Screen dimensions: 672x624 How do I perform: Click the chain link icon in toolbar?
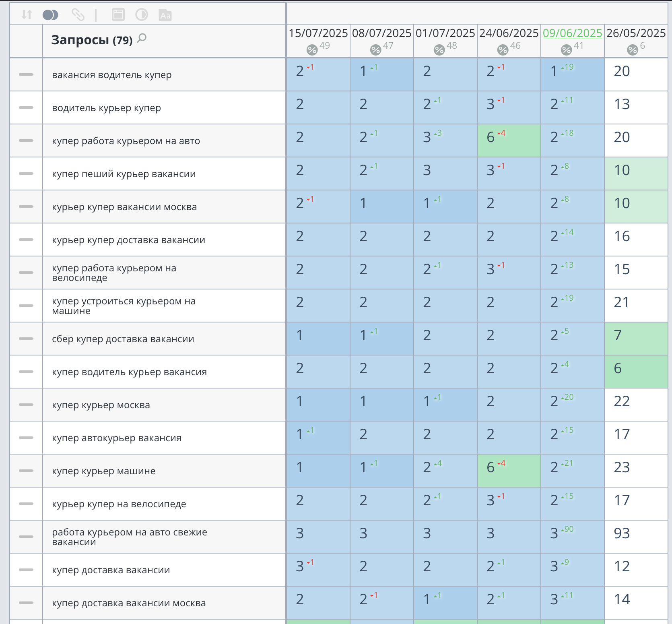coord(78,15)
